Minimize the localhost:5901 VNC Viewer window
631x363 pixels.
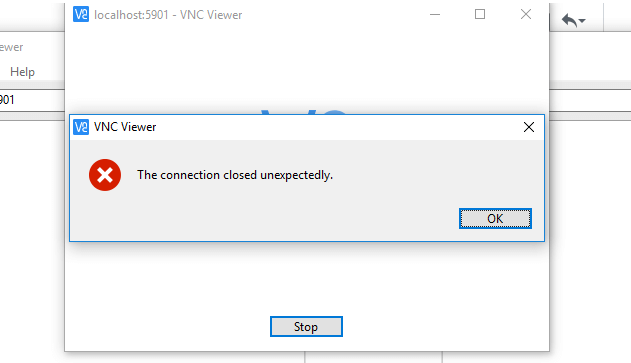[x=435, y=14]
